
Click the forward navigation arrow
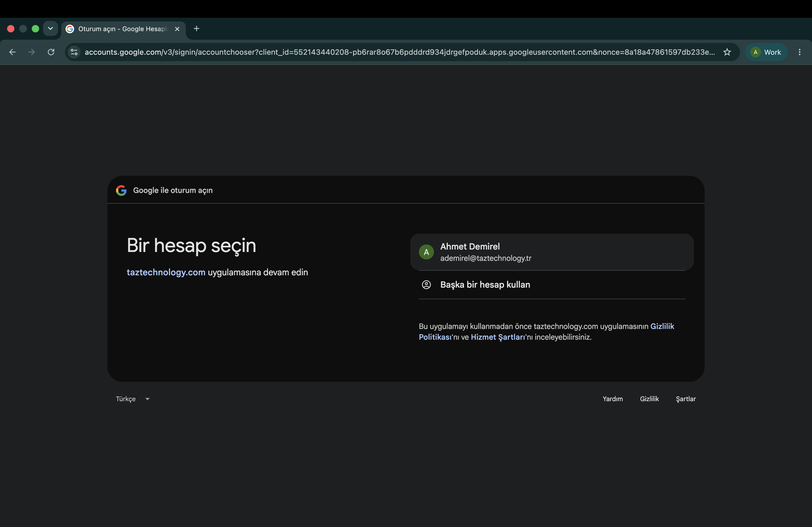[31, 52]
